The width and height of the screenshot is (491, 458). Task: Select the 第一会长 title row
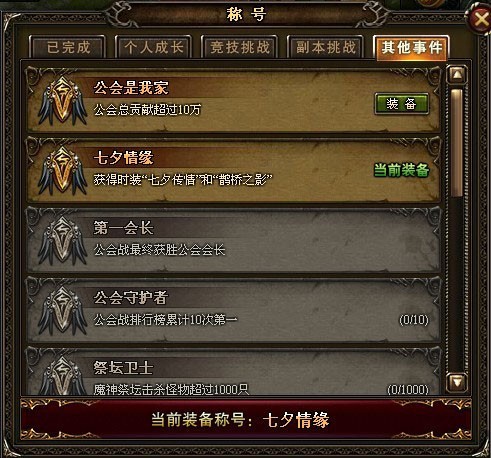pos(234,240)
